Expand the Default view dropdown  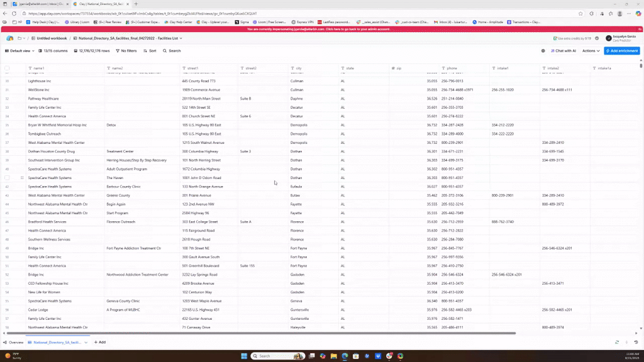pyautogui.click(x=19, y=51)
